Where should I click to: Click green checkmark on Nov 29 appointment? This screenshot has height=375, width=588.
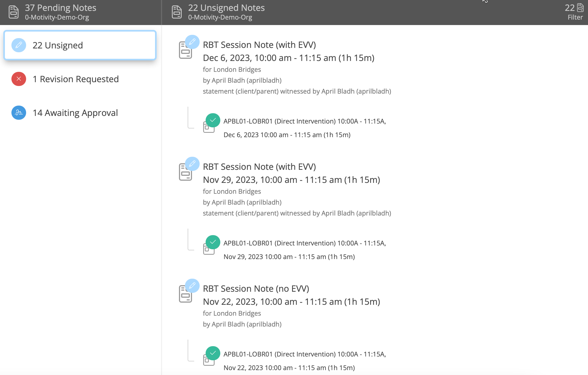point(213,242)
